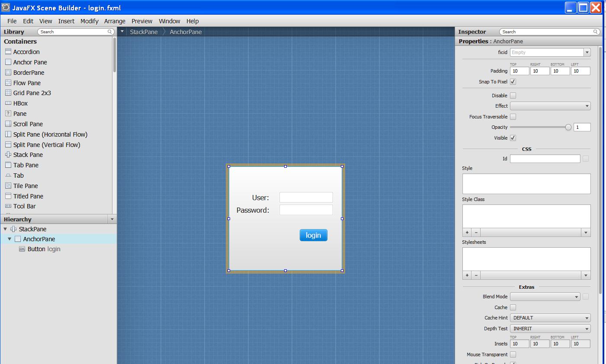Uncheck the Visible checkbox

[513, 138]
